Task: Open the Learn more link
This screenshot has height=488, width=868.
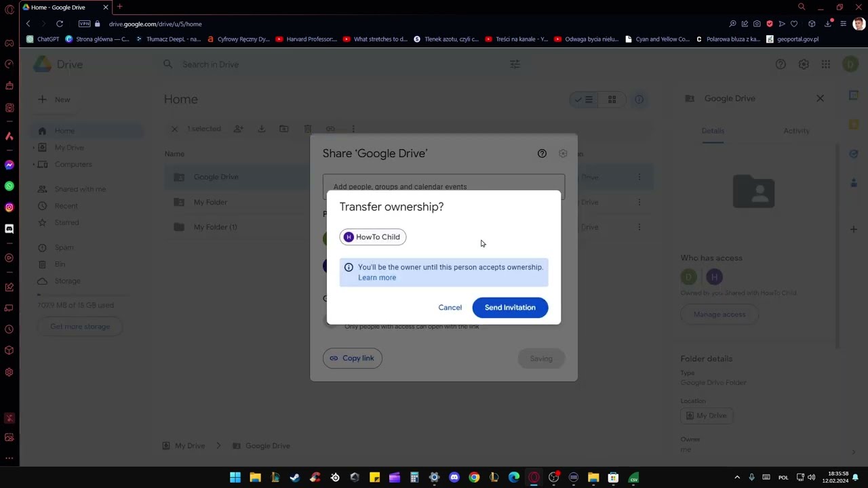Action: coord(377,277)
